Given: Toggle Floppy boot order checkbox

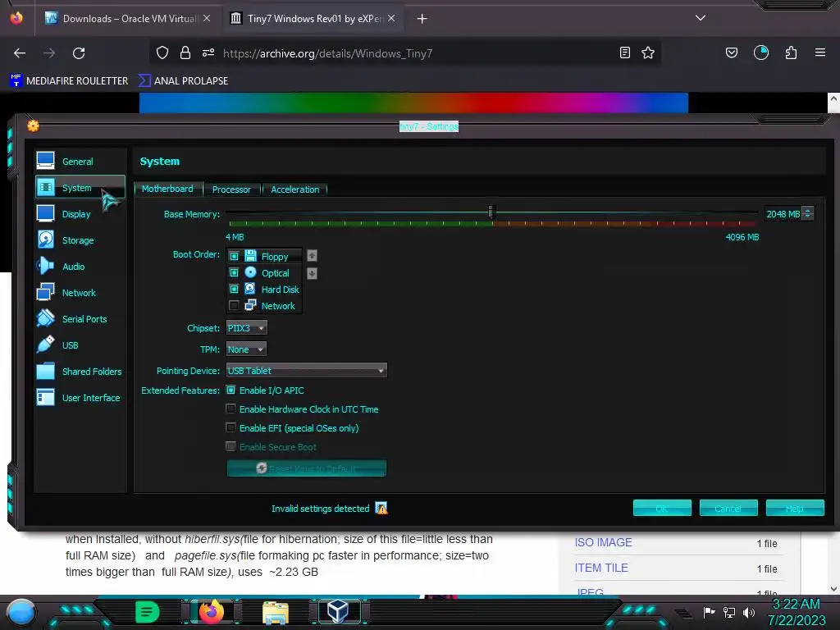Looking at the screenshot, I should [234, 256].
